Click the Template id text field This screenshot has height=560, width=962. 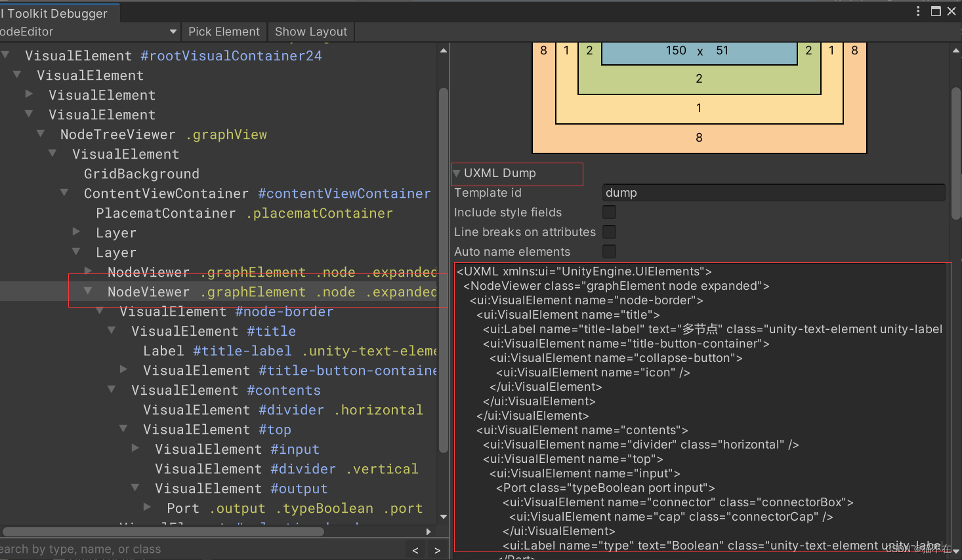pos(774,193)
